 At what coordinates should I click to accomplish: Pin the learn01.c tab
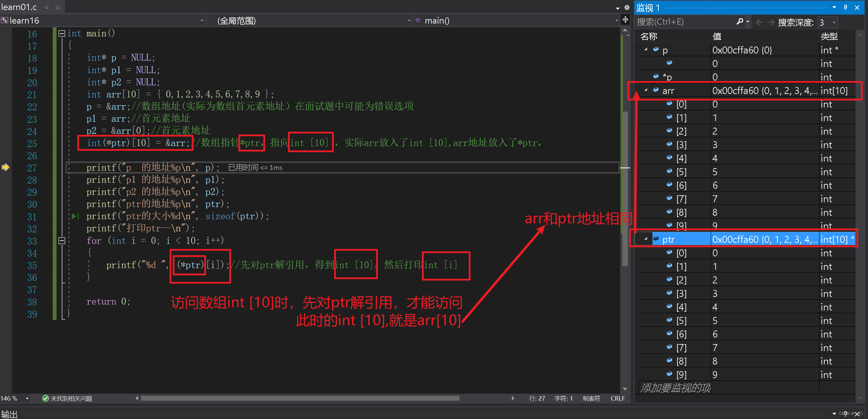click(x=47, y=7)
